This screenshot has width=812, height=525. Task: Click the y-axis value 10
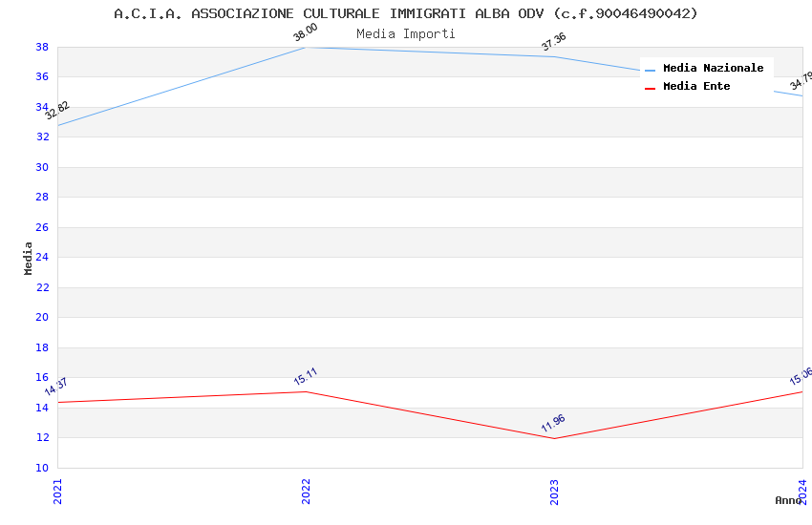(x=42, y=468)
